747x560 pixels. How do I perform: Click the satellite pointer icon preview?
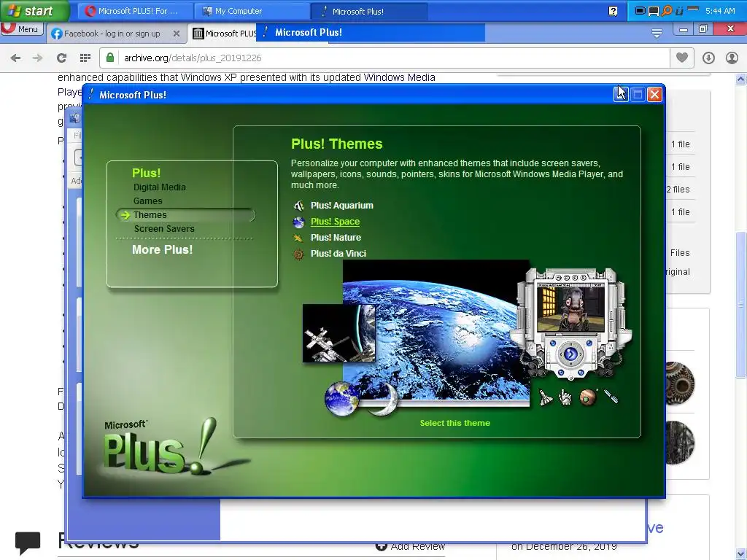click(x=611, y=397)
